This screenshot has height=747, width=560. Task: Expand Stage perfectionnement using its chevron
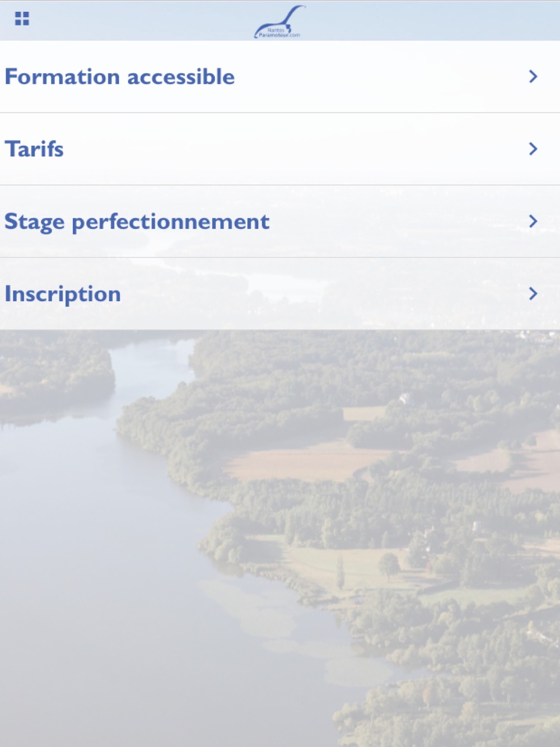[533, 222]
